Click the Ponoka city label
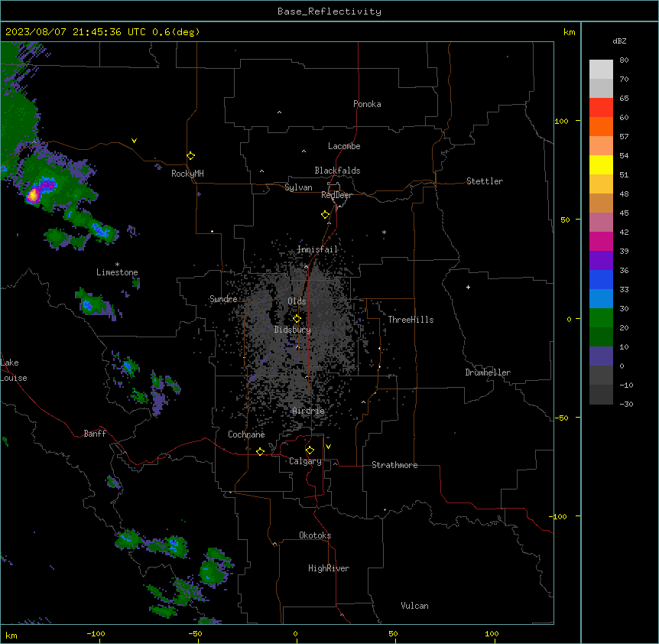The image size is (659, 644). [x=367, y=104]
